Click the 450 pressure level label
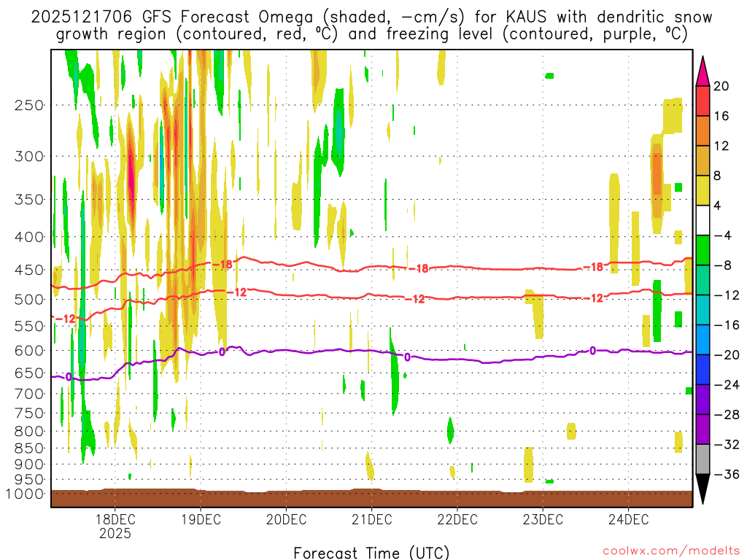 pyautogui.click(x=29, y=270)
